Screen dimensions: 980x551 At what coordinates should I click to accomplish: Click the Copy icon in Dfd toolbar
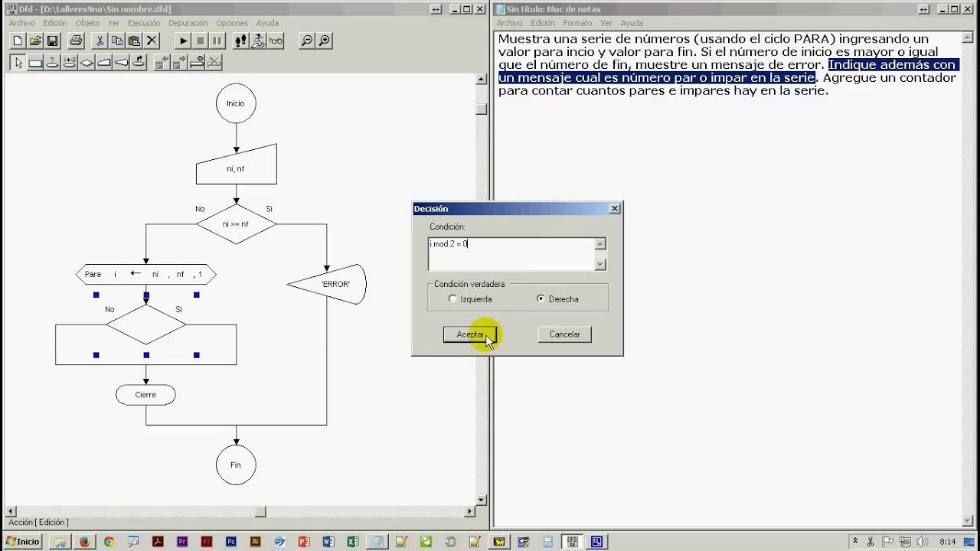pos(117,41)
